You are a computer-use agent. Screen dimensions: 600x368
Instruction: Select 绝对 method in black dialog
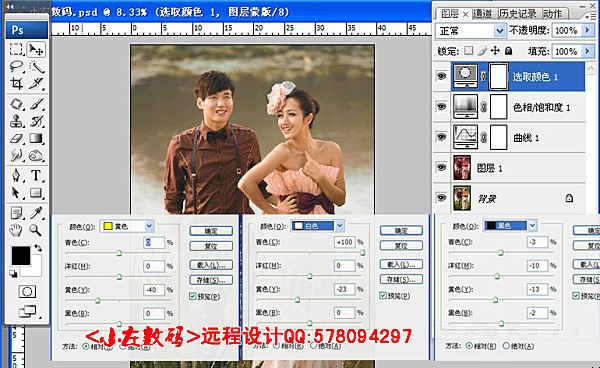tap(506, 346)
